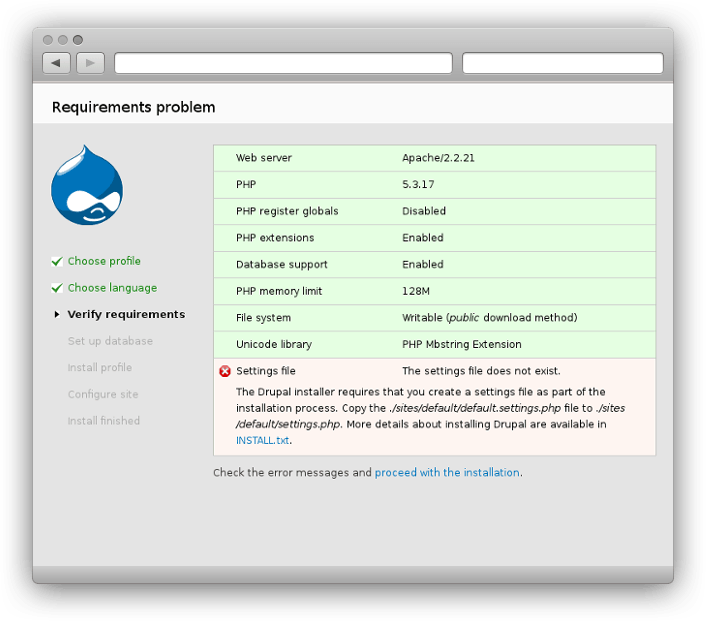Click the Writable public download method value
Viewport: 706px width, 621px height.
[490, 318]
